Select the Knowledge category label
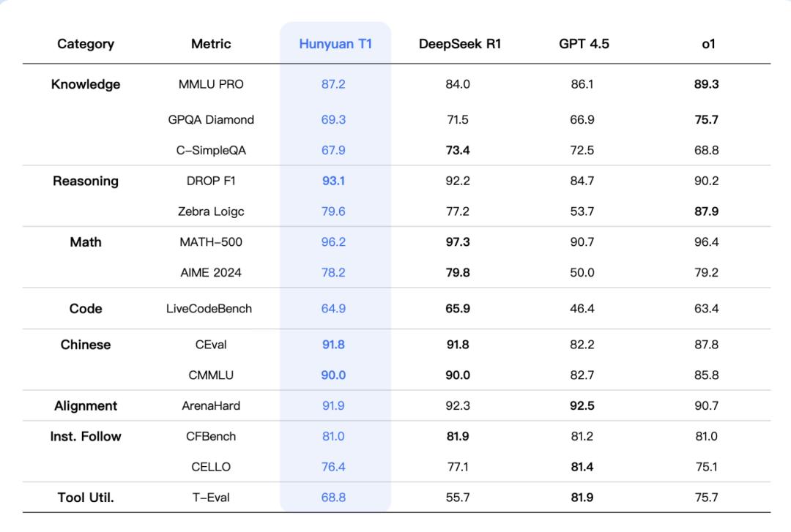Viewport: 791px width, 532px height. (x=86, y=84)
